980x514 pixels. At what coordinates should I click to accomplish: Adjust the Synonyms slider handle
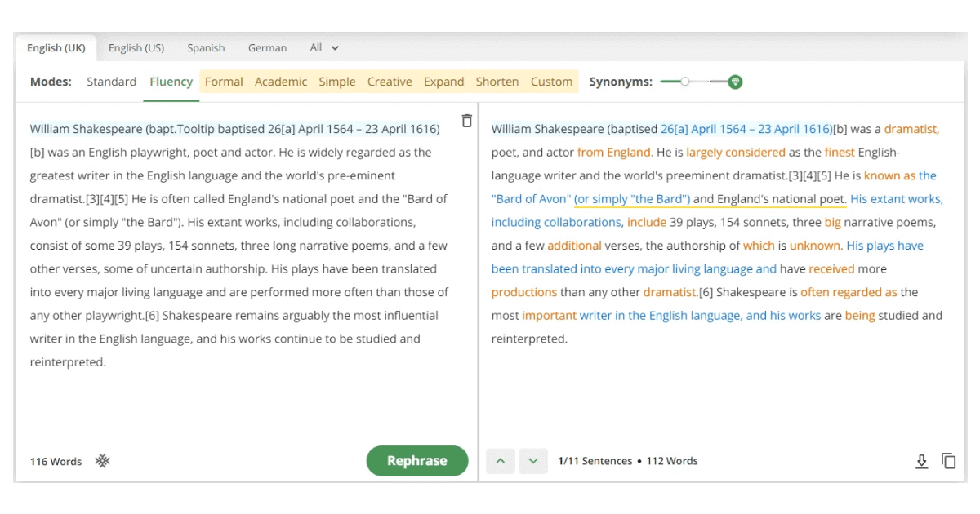pos(685,82)
